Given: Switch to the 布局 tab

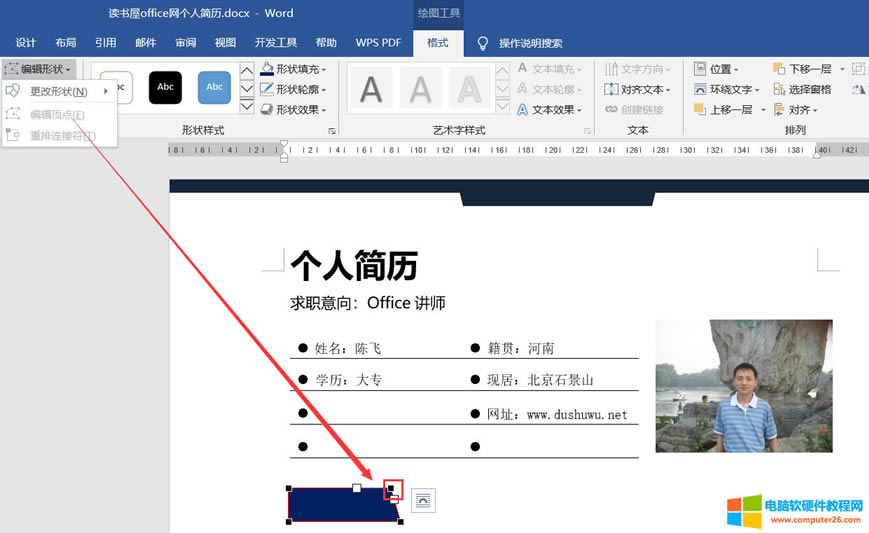Looking at the screenshot, I should pos(65,43).
